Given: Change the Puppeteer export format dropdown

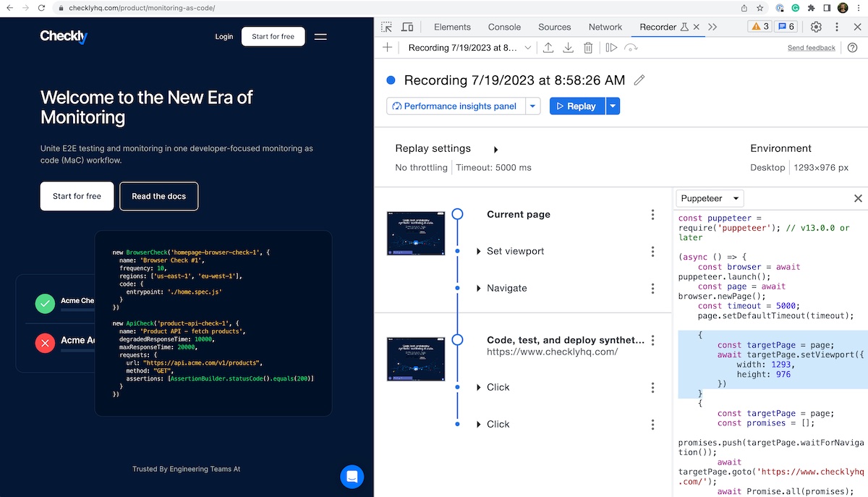Looking at the screenshot, I should (x=710, y=198).
